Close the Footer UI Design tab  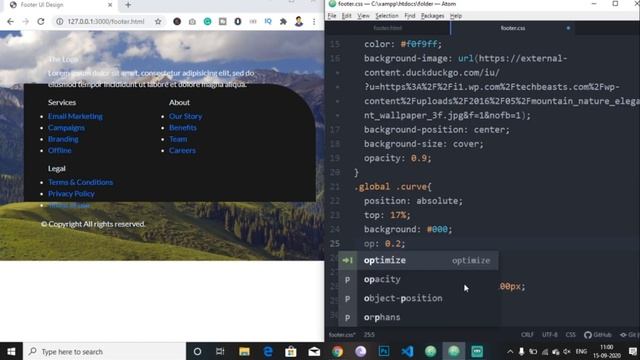coord(110,5)
